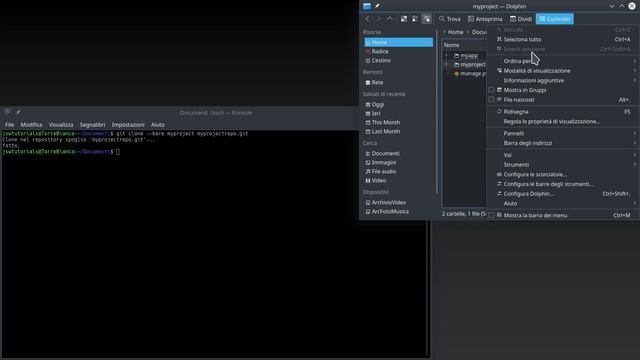Viewport: 640px width, 360px height.
Task: Open ArchivioVideo device
Action: click(x=398, y=202)
